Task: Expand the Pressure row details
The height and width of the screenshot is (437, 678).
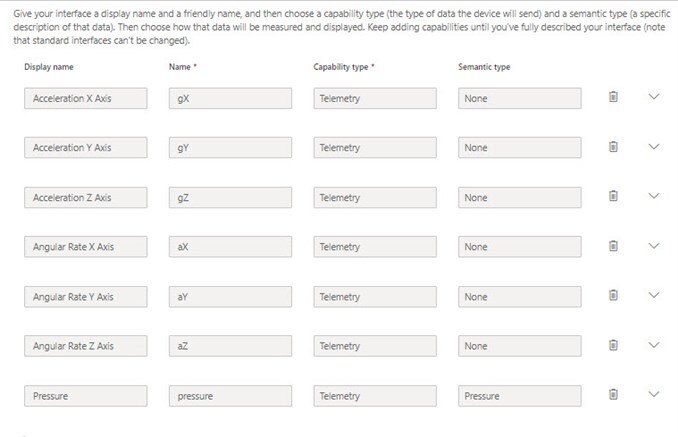Action: [654, 395]
